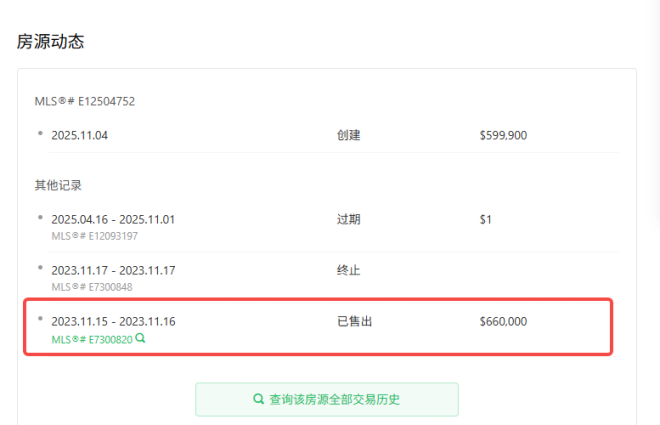Click the gray MLS E12093197 number
660x425 pixels.
94,236
